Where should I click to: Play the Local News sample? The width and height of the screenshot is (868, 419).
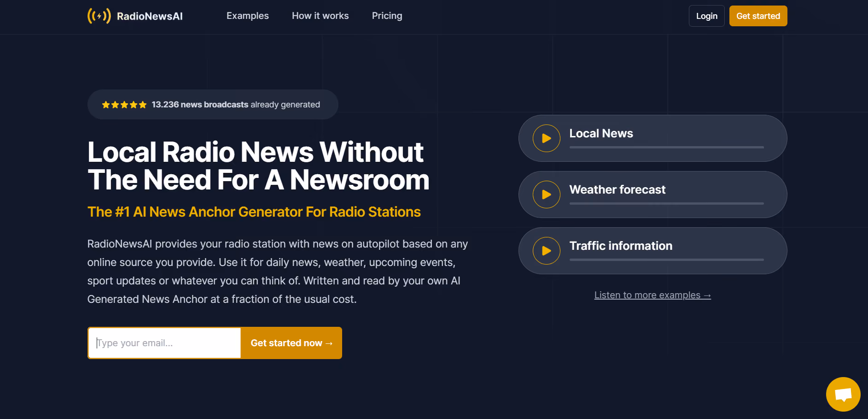(547, 138)
